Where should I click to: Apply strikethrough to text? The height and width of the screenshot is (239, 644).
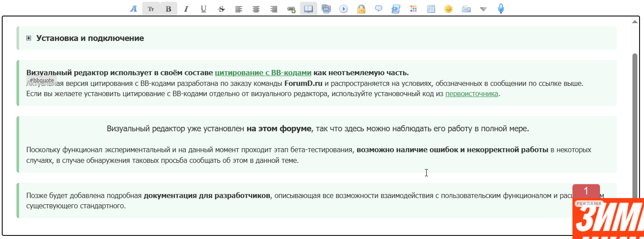tap(221, 9)
